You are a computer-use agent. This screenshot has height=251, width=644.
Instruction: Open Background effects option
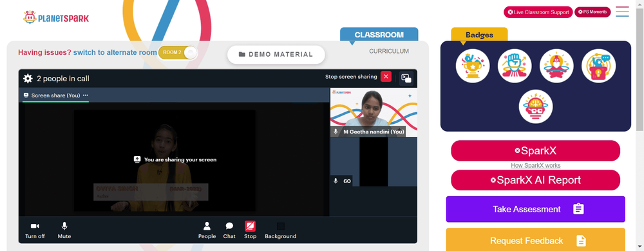click(x=281, y=230)
